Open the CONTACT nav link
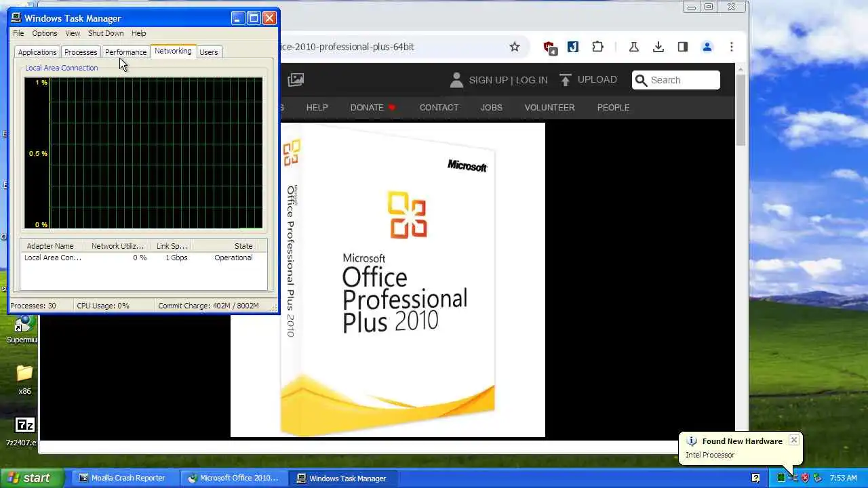This screenshot has height=488, width=868. click(x=439, y=108)
